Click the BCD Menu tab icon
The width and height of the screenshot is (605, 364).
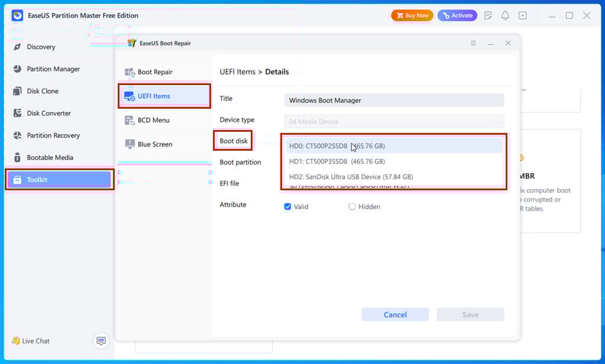pyautogui.click(x=130, y=121)
